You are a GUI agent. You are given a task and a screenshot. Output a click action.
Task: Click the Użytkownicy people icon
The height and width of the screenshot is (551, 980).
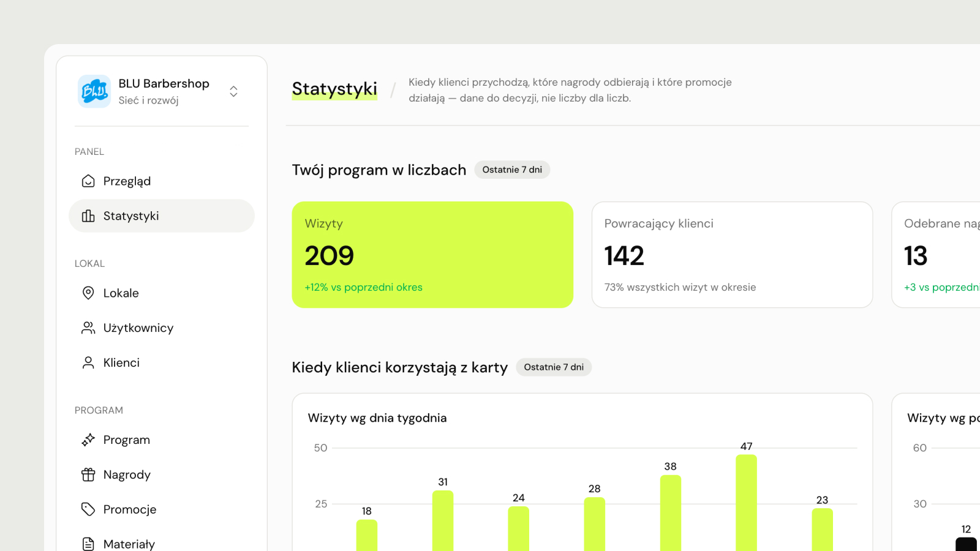pyautogui.click(x=88, y=328)
